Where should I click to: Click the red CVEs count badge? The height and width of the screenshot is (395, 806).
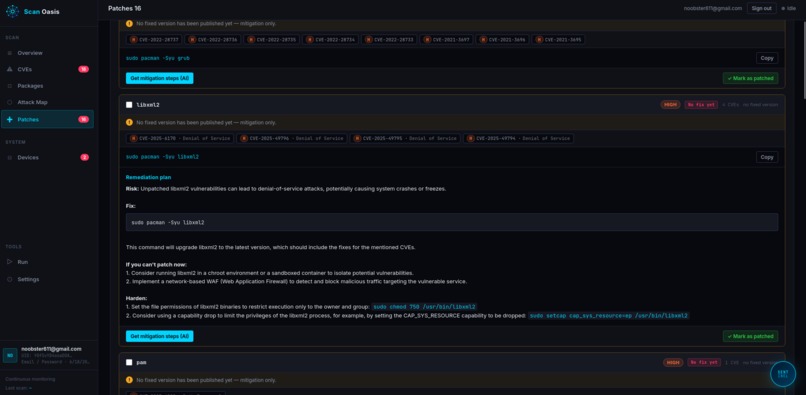tap(83, 69)
